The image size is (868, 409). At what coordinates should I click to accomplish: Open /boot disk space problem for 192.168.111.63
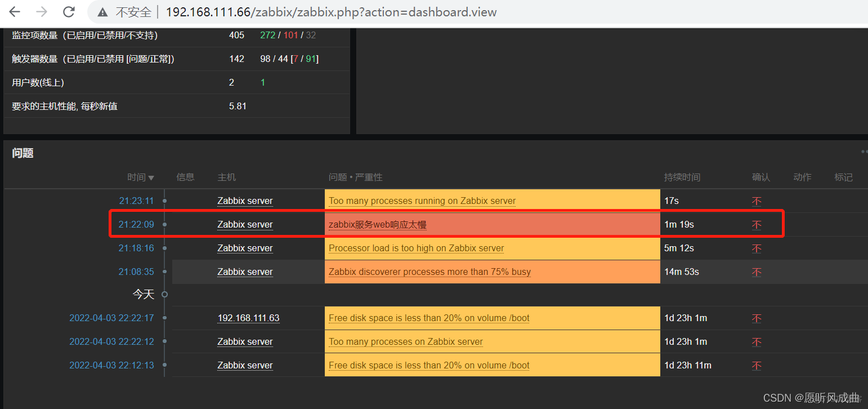(429, 318)
